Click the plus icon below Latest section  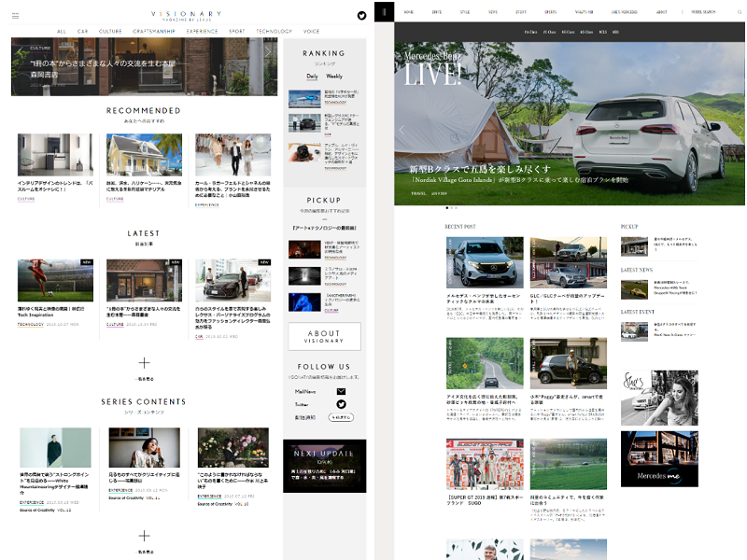click(x=144, y=363)
